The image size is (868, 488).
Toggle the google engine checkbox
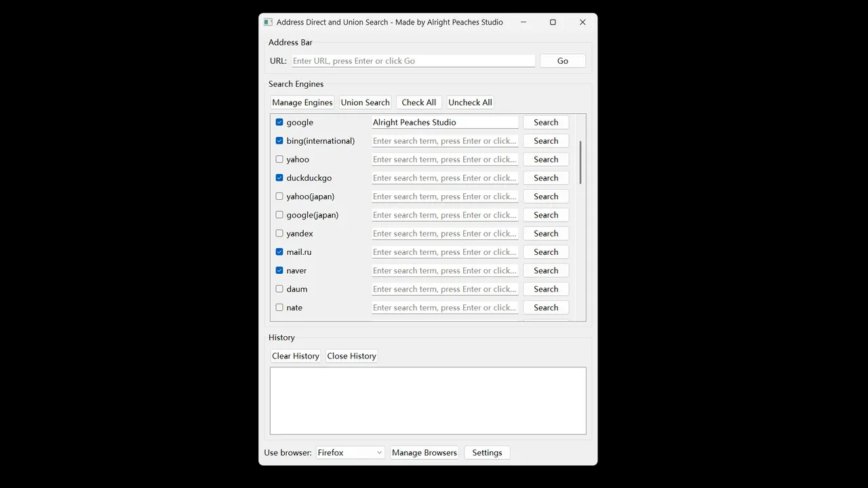279,123
